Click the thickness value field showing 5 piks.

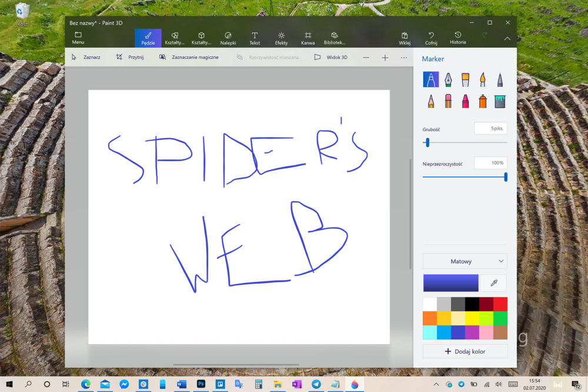pos(490,128)
